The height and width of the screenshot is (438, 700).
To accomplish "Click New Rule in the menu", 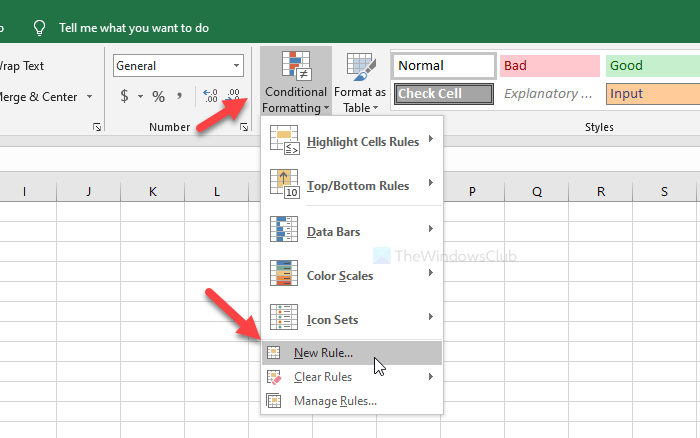I will pos(322,352).
